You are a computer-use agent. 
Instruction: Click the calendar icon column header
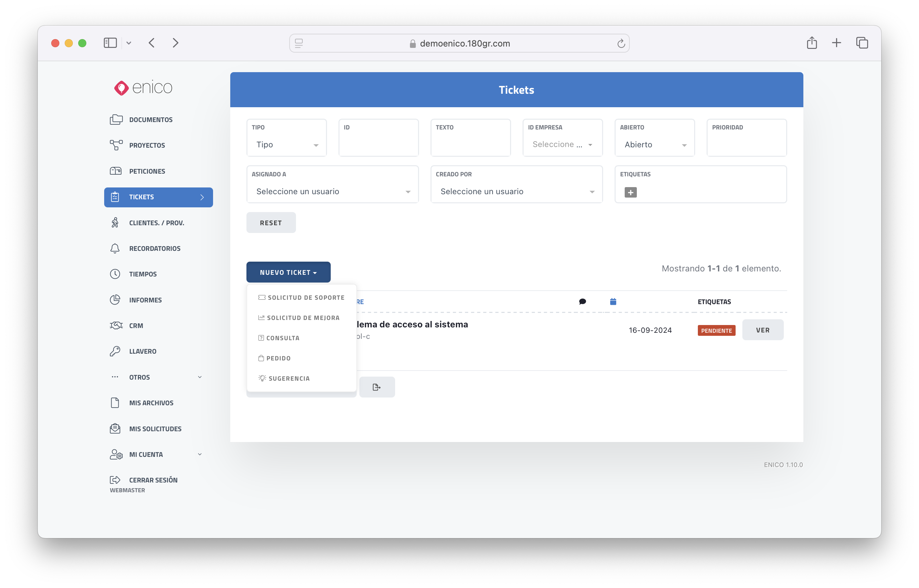pos(613,302)
